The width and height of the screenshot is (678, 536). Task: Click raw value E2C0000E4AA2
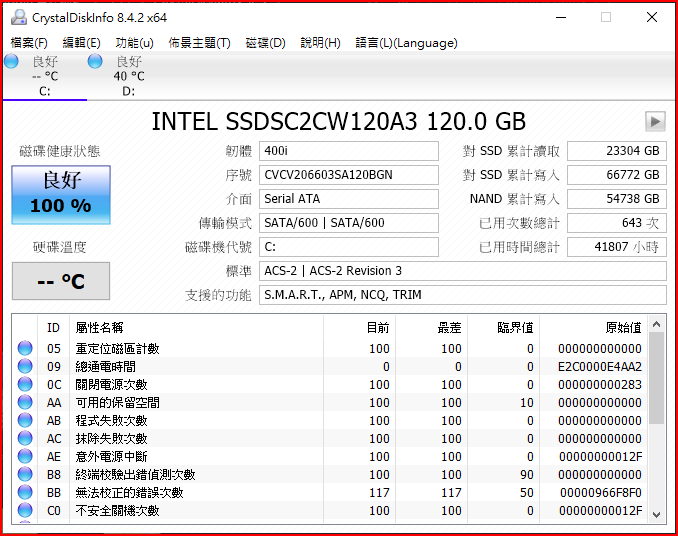tap(600, 367)
